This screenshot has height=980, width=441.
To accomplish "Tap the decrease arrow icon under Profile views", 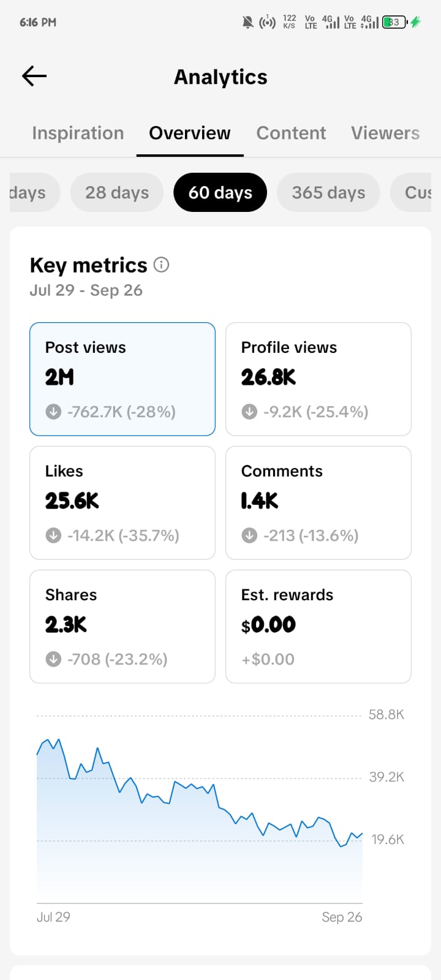I will point(249,412).
